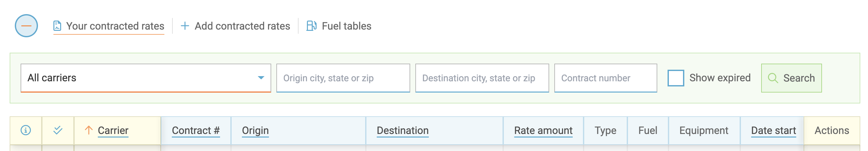Click the orange sort arrow beside Carrier
Image resolution: width=868 pixels, height=151 pixels.
(88, 130)
